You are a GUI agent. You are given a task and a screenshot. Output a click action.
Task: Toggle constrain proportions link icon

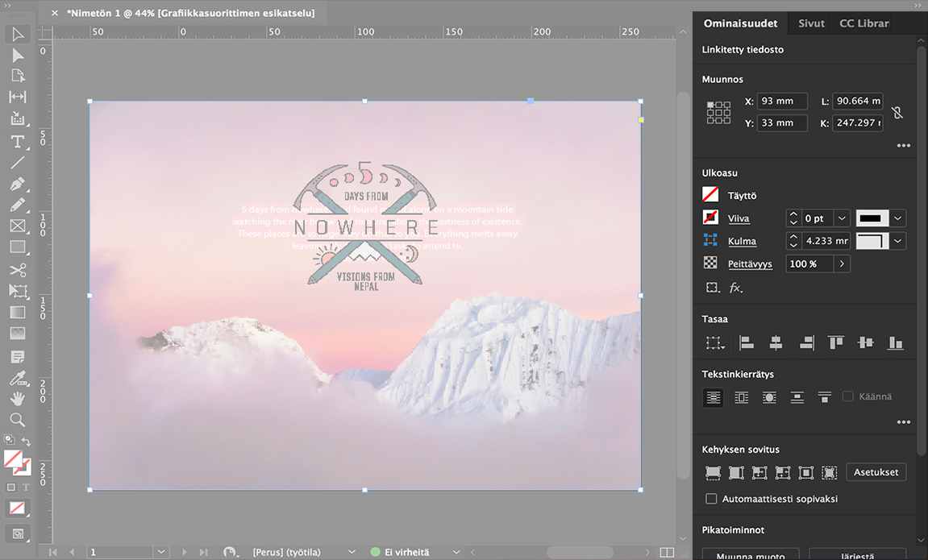click(x=897, y=113)
